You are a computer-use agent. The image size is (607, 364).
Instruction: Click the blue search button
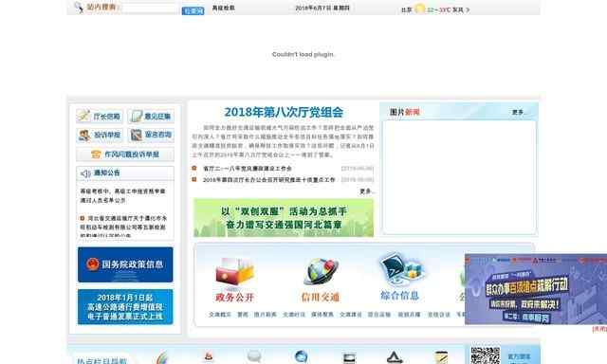click(x=193, y=10)
